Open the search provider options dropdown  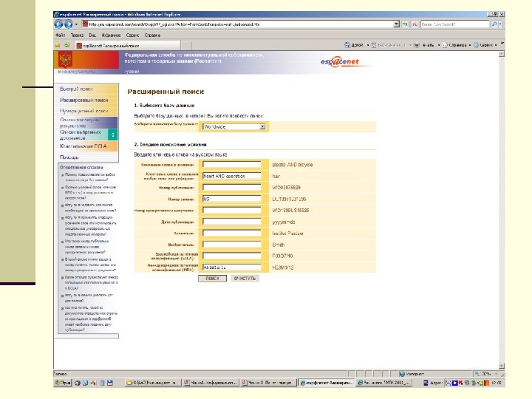500,24
